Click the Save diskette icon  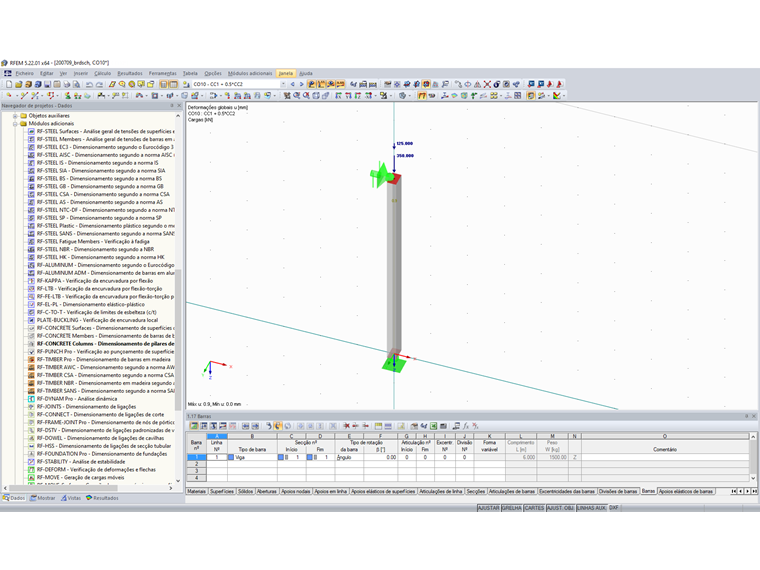tap(47, 84)
